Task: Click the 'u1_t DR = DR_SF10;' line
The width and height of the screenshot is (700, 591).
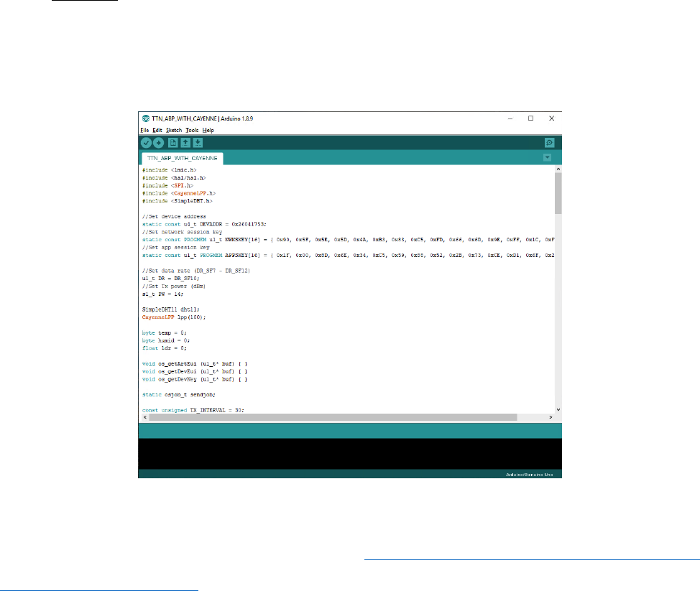Action: 171,279
